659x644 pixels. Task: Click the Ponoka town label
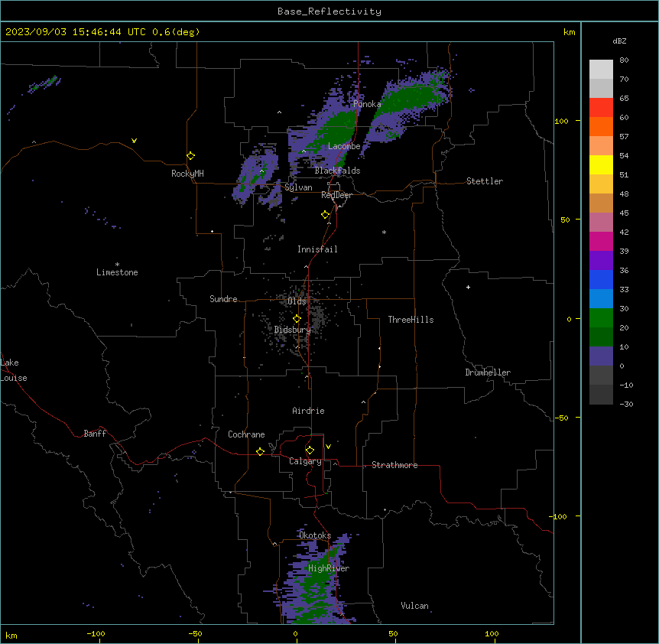click(367, 104)
